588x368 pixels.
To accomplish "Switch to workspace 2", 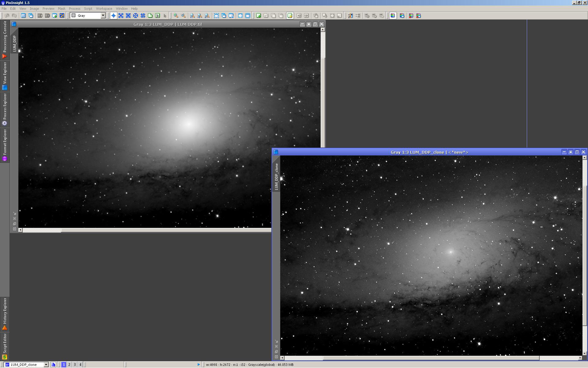I will tap(69, 365).
